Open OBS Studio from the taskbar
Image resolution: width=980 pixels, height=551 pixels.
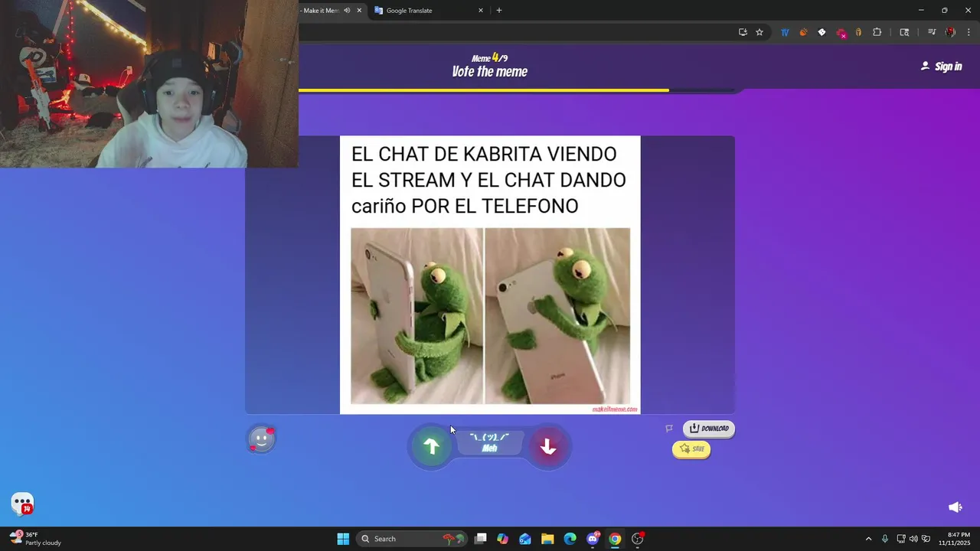tap(637, 539)
